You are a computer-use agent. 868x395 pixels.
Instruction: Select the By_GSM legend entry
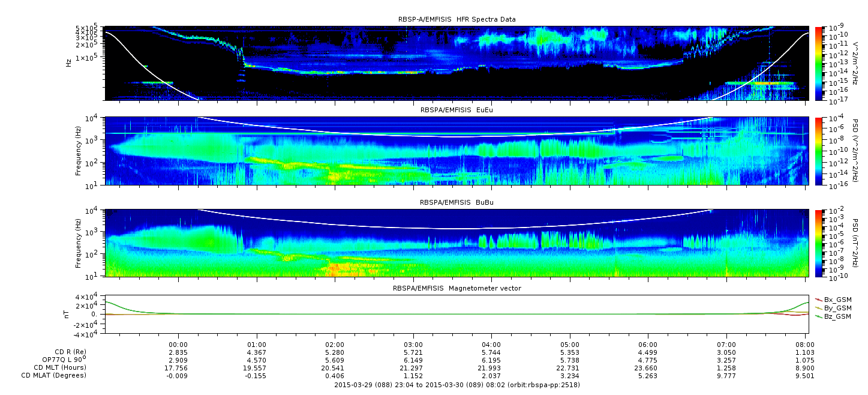click(837, 308)
